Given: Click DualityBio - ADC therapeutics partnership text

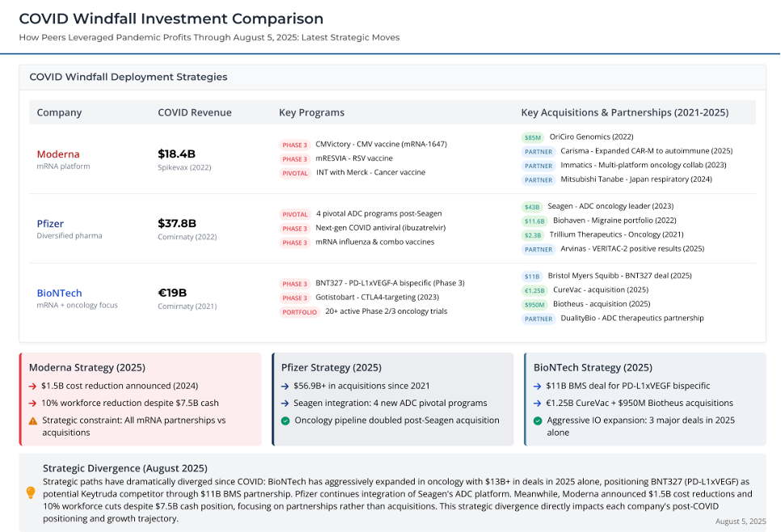Looking at the screenshot, I should (632, 318).
